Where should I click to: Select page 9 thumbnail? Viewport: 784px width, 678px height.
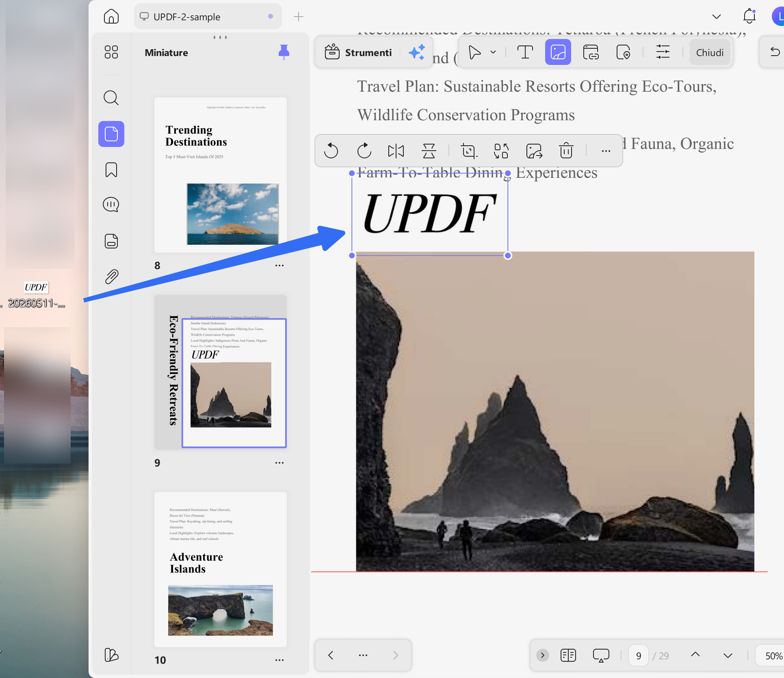(x=221, y=372)
